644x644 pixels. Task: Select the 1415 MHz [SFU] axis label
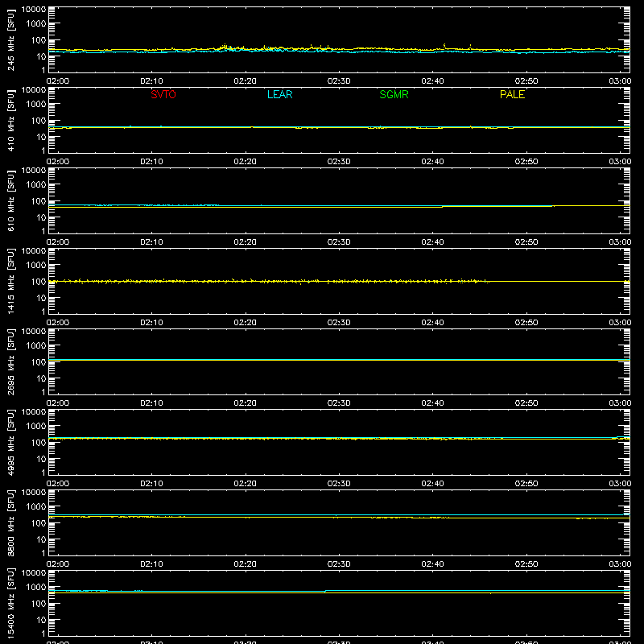pos(10,281)
